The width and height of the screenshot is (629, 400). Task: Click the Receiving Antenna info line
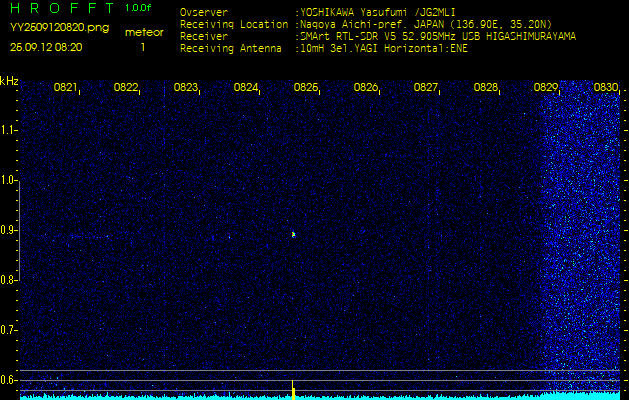(x=323, y=46)
